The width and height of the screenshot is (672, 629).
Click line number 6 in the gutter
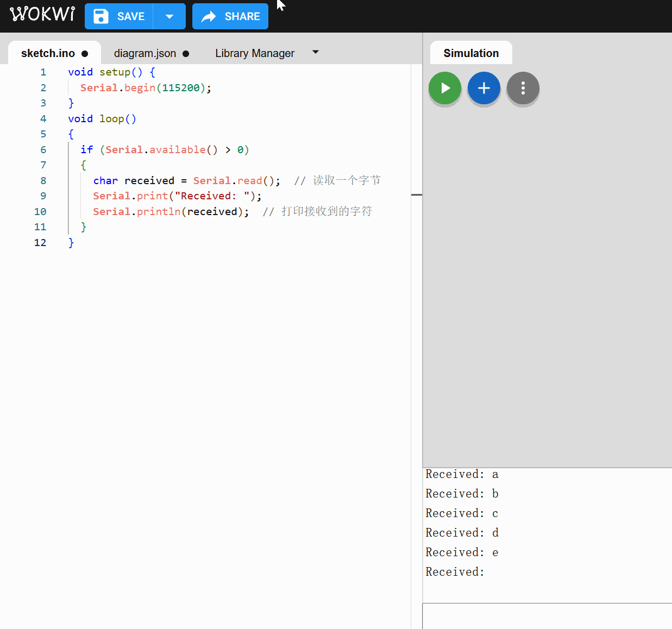43,150
